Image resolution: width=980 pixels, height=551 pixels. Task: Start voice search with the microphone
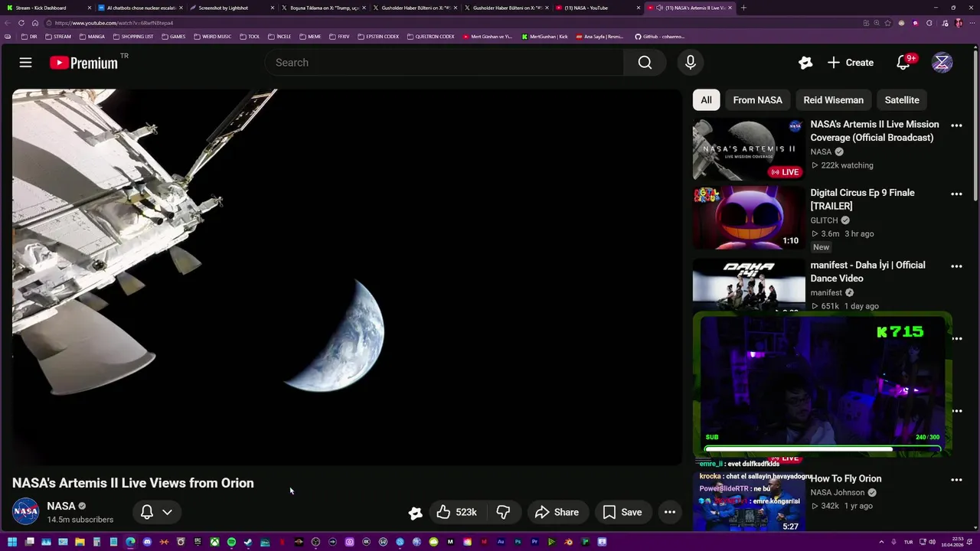[691, 63]
